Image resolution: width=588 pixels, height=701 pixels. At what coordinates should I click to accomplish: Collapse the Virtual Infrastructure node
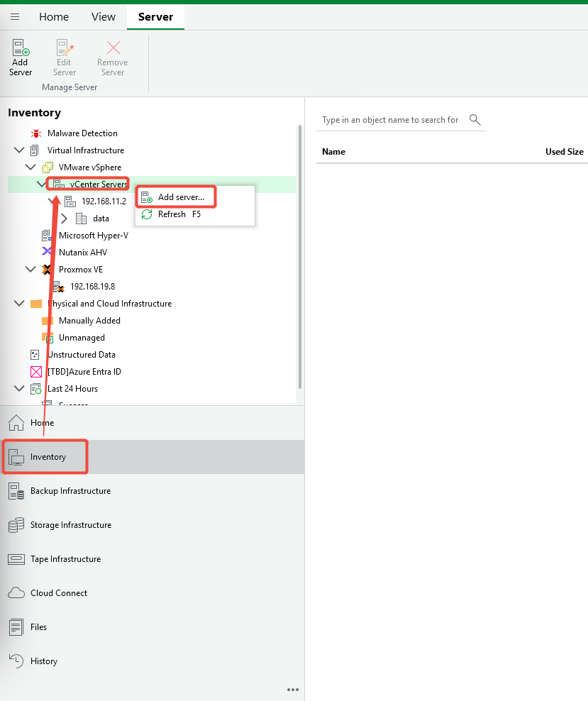(x=19, y=150)
